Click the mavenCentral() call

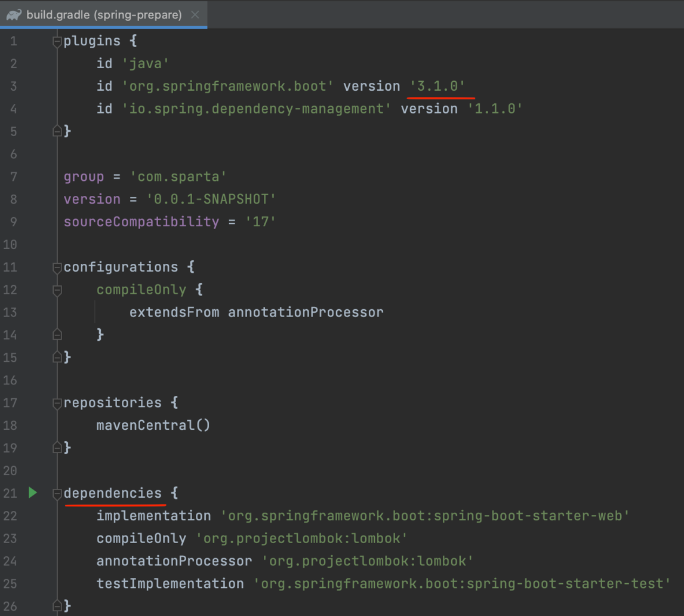tap(153, 426)
